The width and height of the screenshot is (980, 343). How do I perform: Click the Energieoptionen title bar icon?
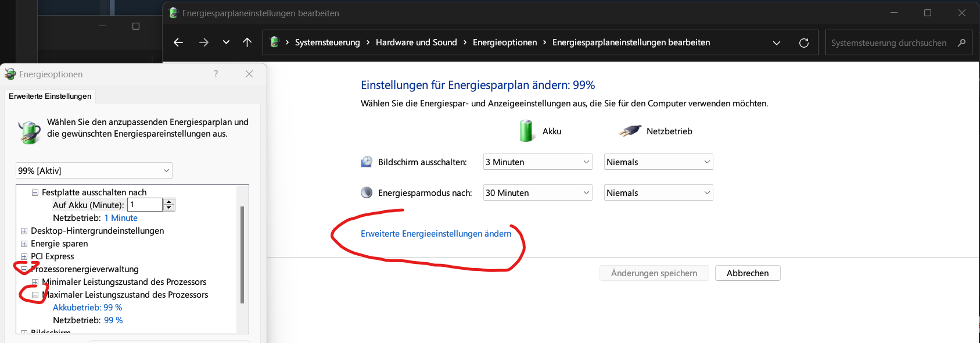pyautogui.click(x=10, y=74)
